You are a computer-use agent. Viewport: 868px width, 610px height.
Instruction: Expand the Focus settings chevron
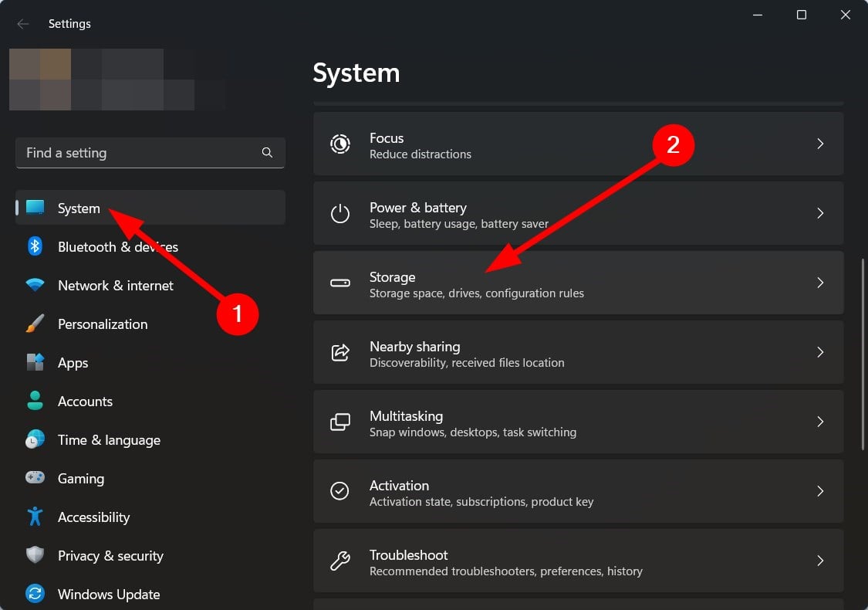point(820,144)
